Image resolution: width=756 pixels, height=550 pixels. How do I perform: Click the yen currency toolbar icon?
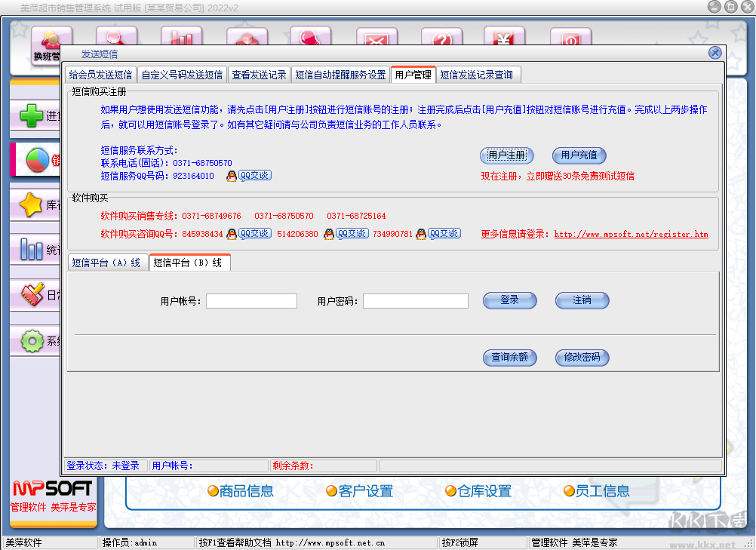(504, 43)
